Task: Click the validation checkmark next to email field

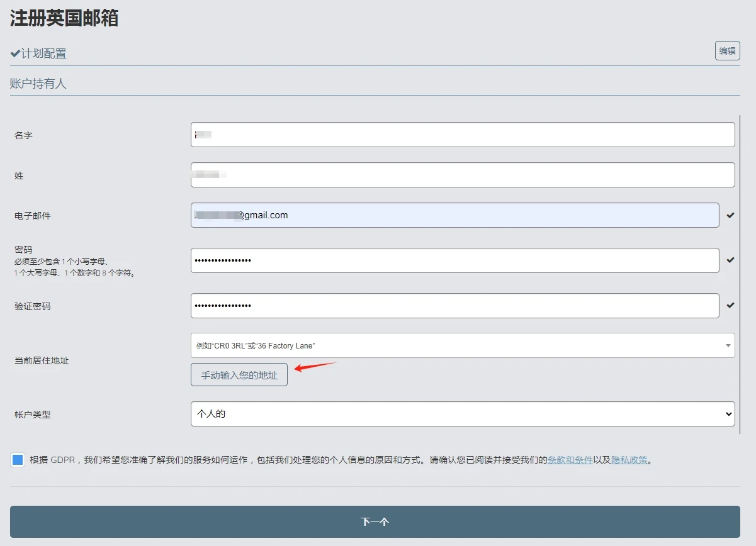Action: [x=730, y=215]
